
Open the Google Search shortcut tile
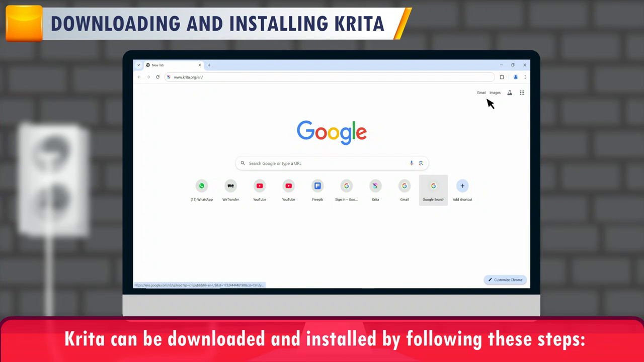click(433, 190)
